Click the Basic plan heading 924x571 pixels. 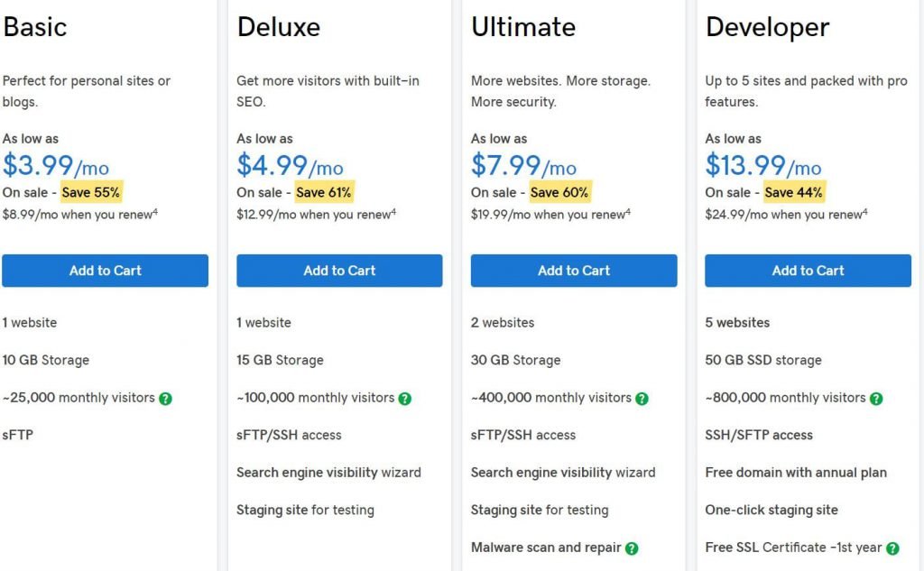[35, 27]
